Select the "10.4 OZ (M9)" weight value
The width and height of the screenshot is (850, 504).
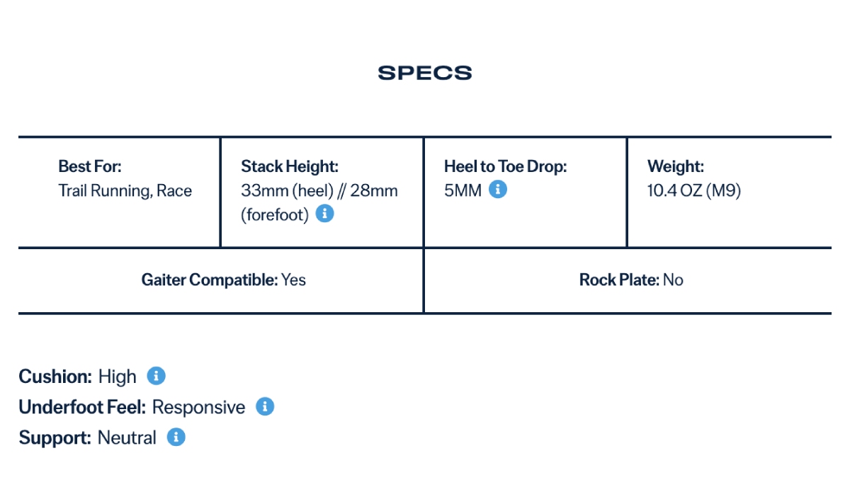[694, 190]
